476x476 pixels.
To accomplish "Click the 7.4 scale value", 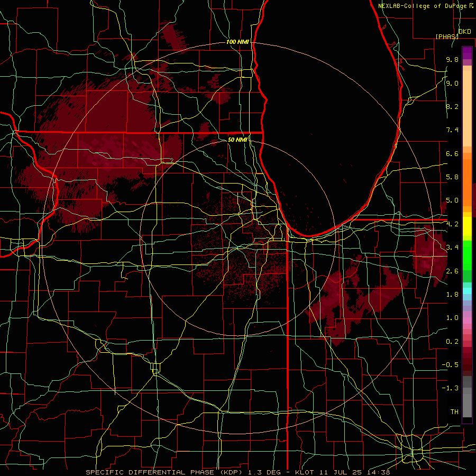I will click(452, 130).
